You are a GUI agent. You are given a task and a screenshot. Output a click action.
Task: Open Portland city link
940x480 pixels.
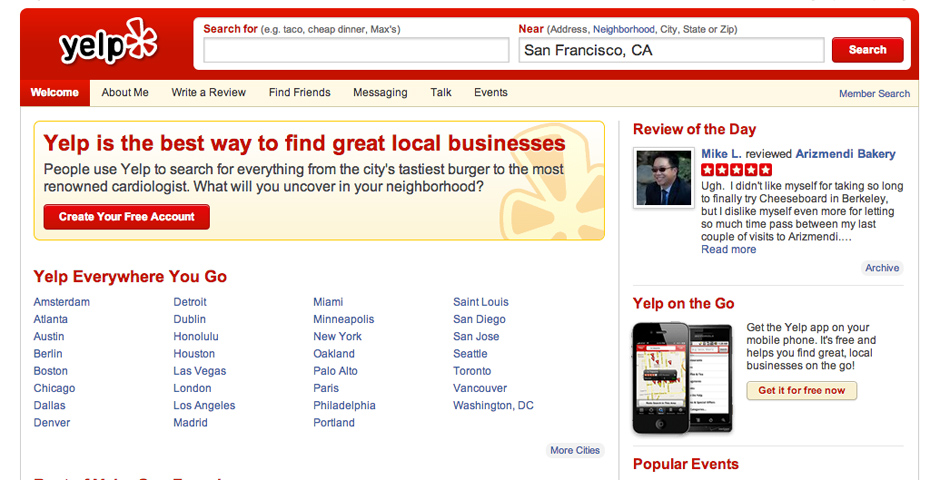point(334,422)
